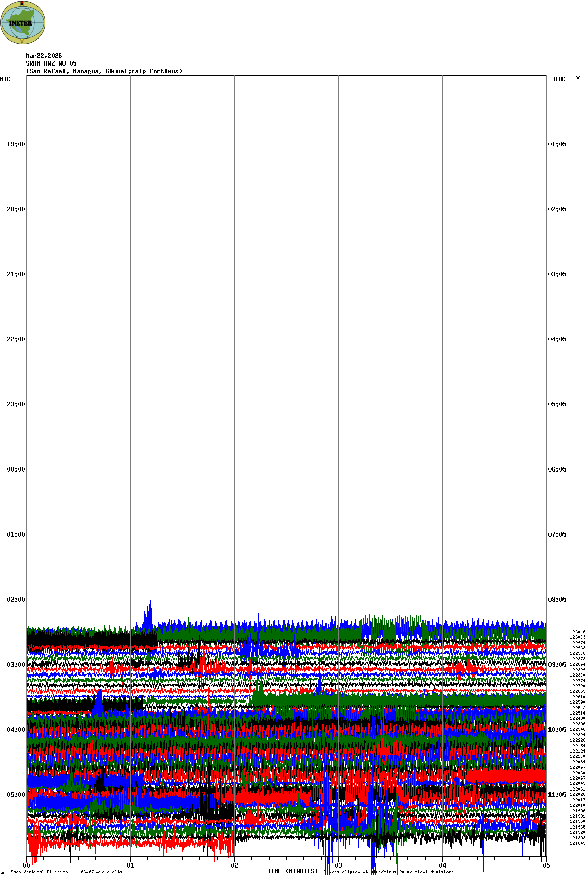The width and height of the screenshot is (588, 879).
Task: Click the NIC local time column header
Action: tap(5, 79)
